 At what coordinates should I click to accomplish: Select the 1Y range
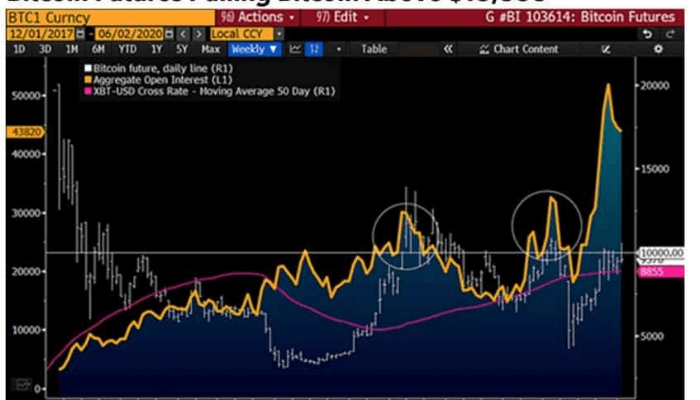pos(156,49)
